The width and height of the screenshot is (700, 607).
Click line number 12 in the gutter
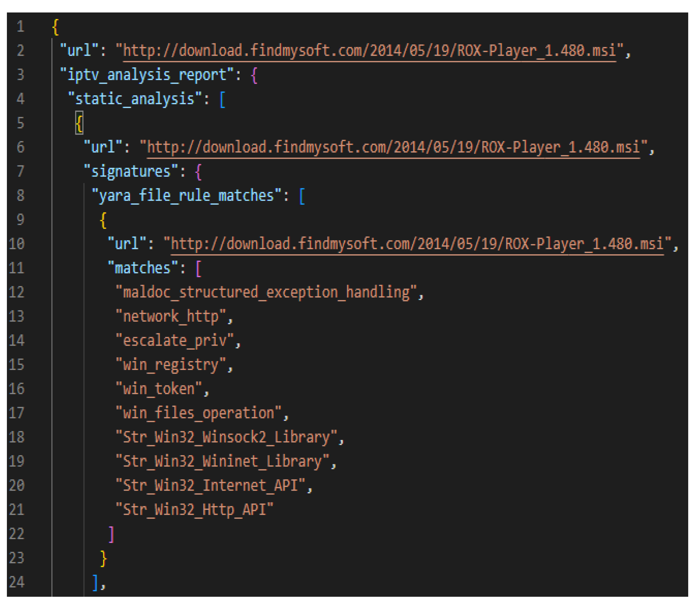point(16,292)
